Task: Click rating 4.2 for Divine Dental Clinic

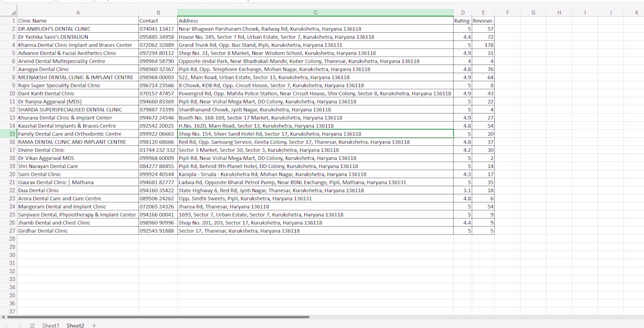Action: pos(463,150)
